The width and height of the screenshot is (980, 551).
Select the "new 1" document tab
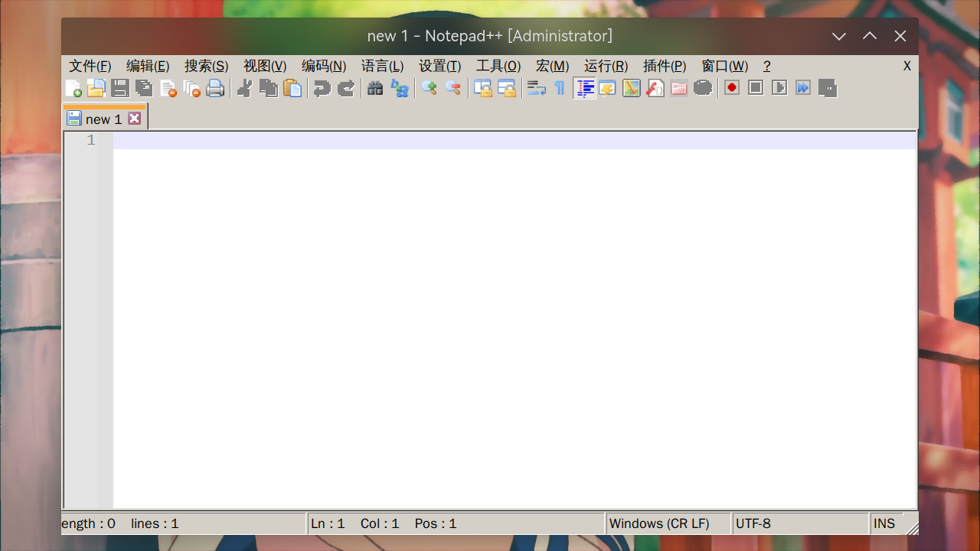pos(103,119)
